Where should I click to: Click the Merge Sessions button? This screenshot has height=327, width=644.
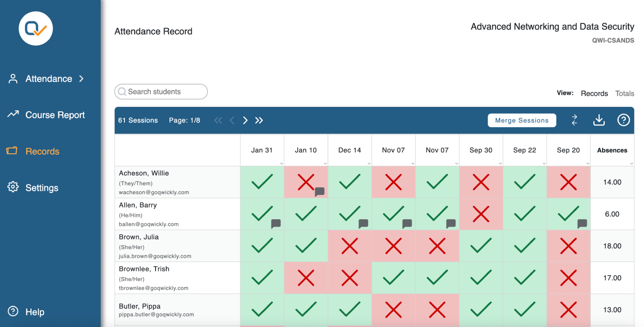522,120
